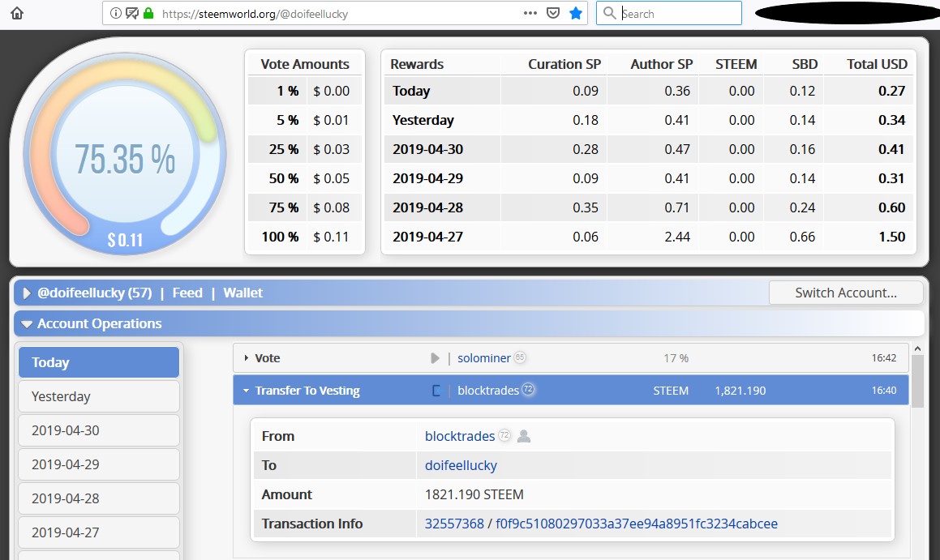This screenshot has width=940, height=560.
Task: Click the profile icon next to blocktrades
Action: (524, 436)
